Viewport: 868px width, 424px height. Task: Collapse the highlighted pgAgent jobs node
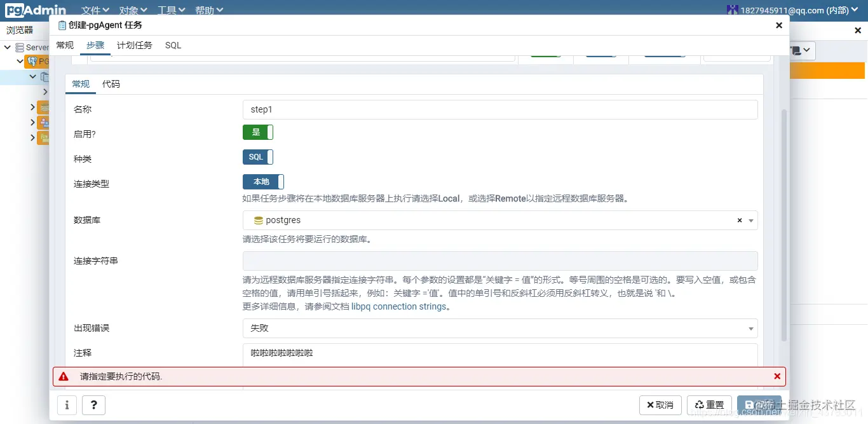[32, 76]
